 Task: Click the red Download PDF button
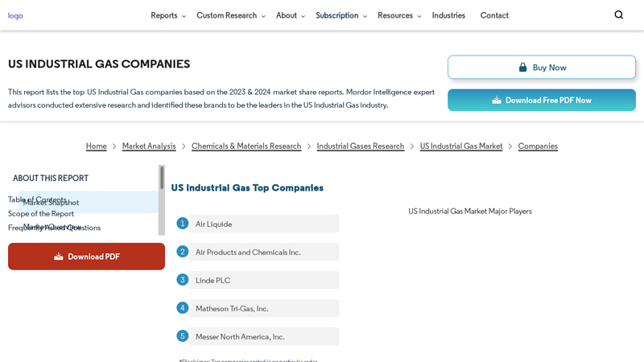coord(86,257)
